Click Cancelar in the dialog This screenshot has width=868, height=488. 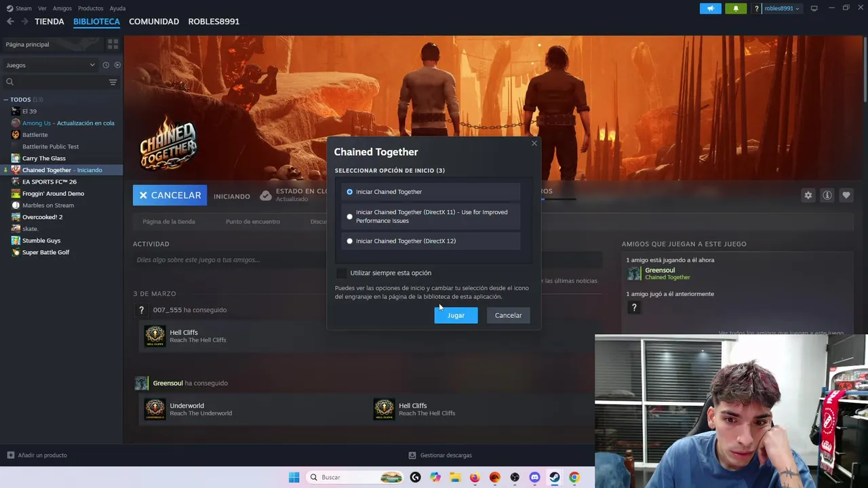508,315
